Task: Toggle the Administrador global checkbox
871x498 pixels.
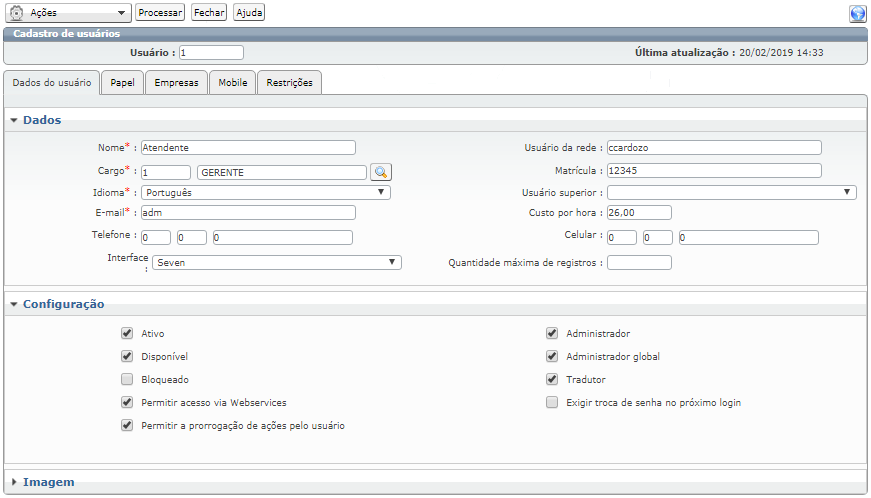Action: pyautogui.click(x=552, y=356)
